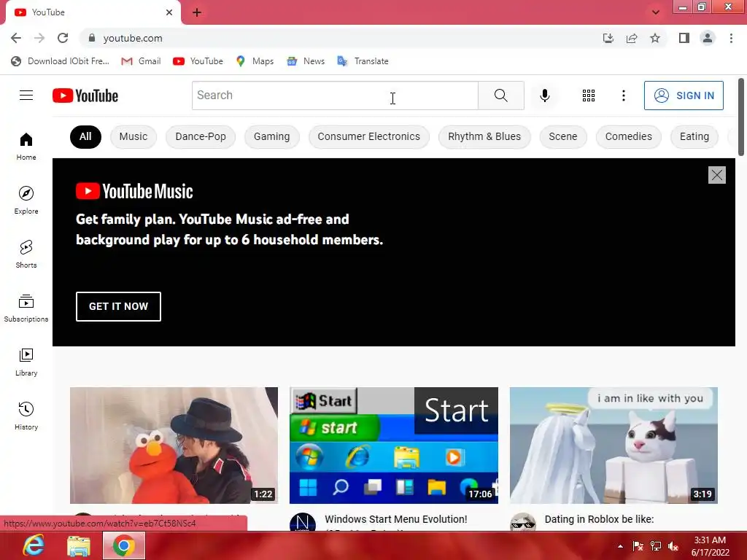Open the Elmo video thumbnail
This screenshot has height=560, width=747.
[x=174, y=446]
